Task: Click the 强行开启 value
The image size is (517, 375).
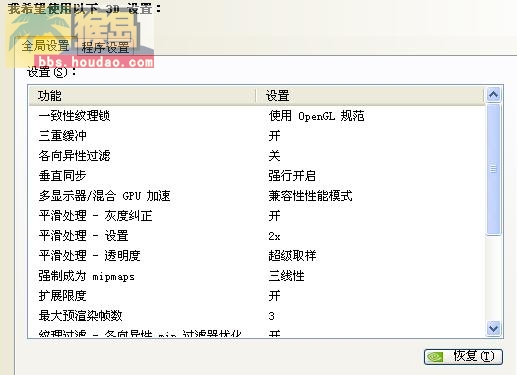Action: coord(292,176)
